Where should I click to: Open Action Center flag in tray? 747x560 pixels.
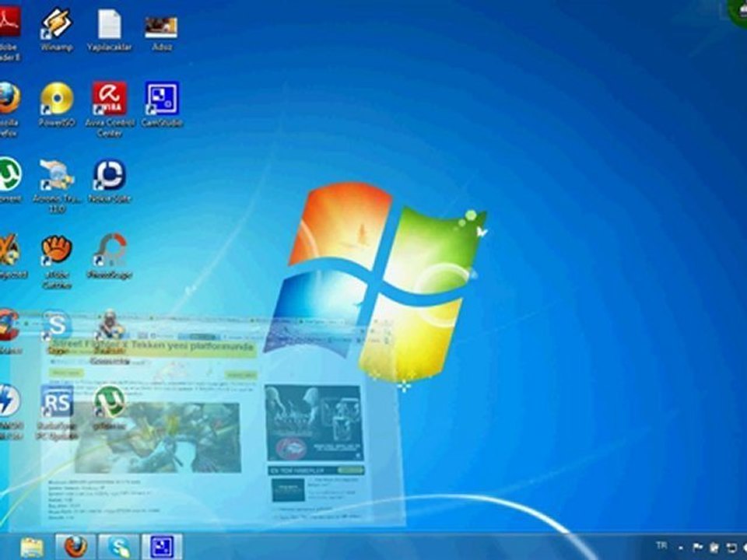(697, 548)
